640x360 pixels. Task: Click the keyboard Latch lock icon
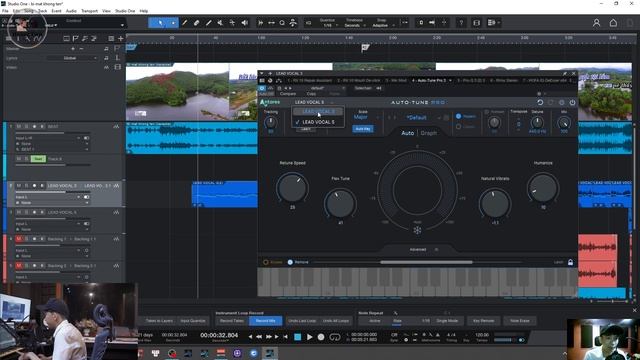[x=570, y=262]
